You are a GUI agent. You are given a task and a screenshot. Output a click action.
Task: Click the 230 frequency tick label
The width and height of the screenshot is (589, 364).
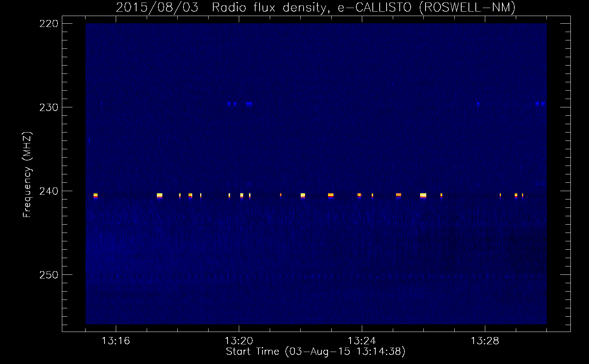(48, 107)
